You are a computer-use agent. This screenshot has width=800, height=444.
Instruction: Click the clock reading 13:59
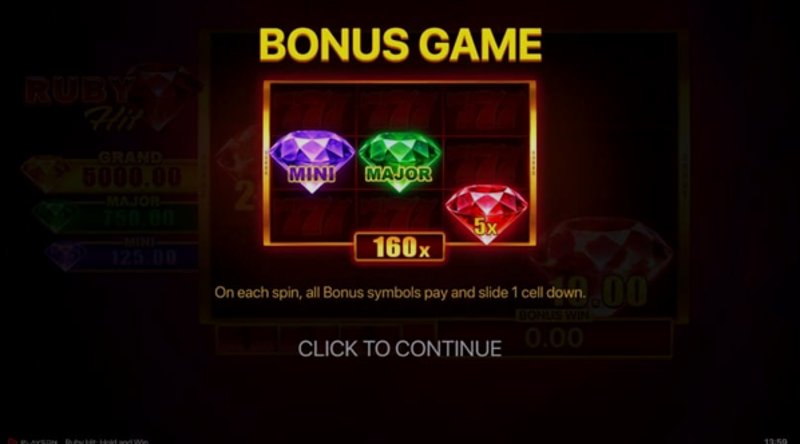tap(776, 441)
